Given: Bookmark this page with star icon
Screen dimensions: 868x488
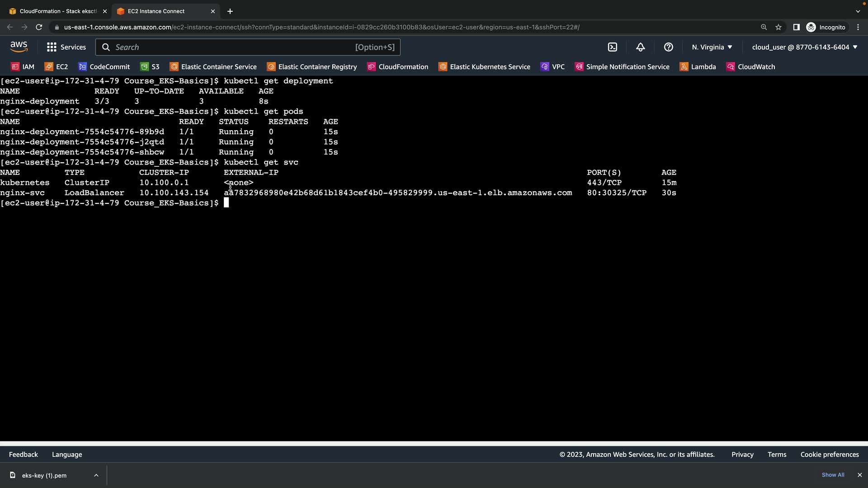Looking at the screenshot, I should point(778,27).
